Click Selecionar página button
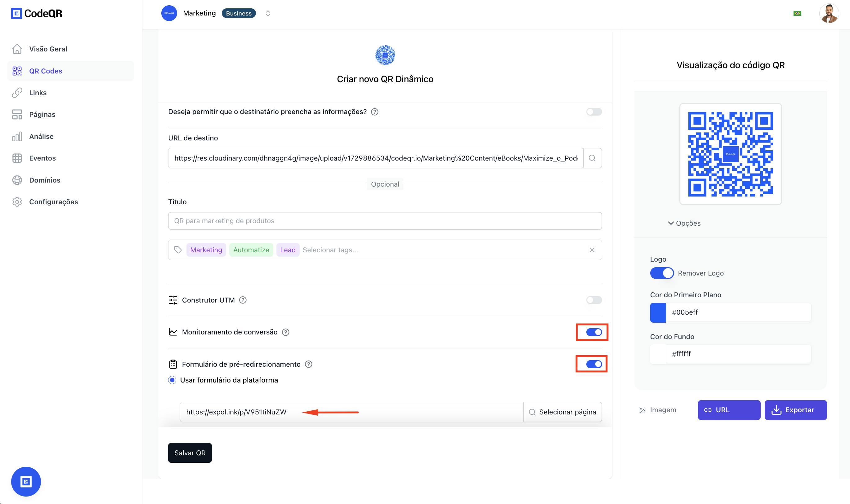 click(562, 412)
